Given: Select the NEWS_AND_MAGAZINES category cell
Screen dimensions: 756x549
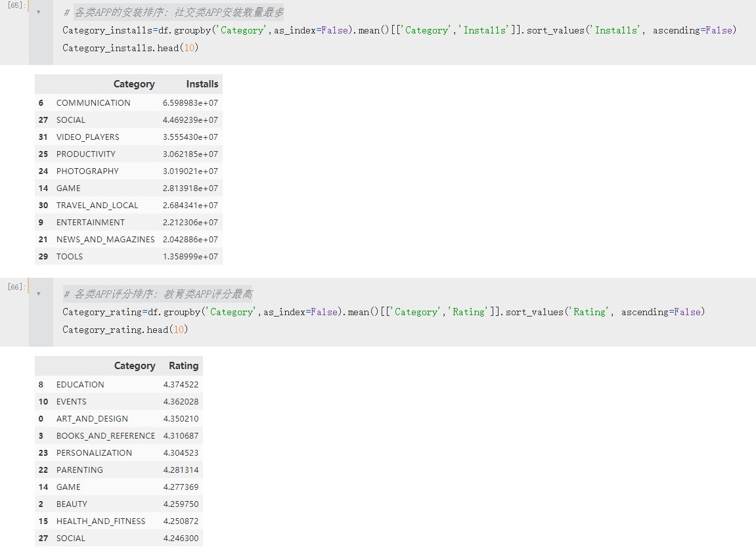Looking at the screenshot, I should click(x=106, y=240).
